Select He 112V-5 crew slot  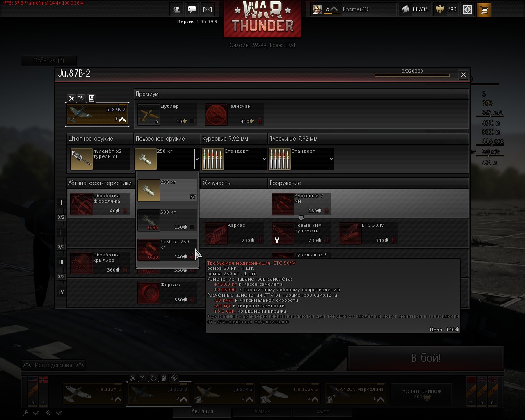(x=290, y=394)
